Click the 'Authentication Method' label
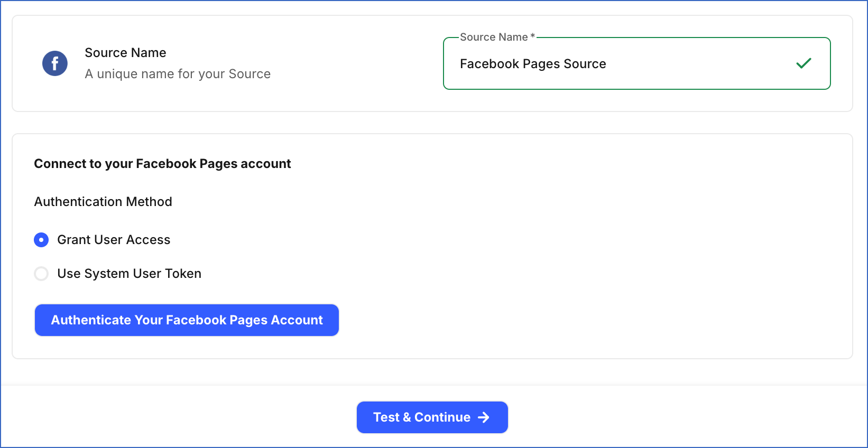The height and width of the screenshot is (448, 868). pos(103,202)
